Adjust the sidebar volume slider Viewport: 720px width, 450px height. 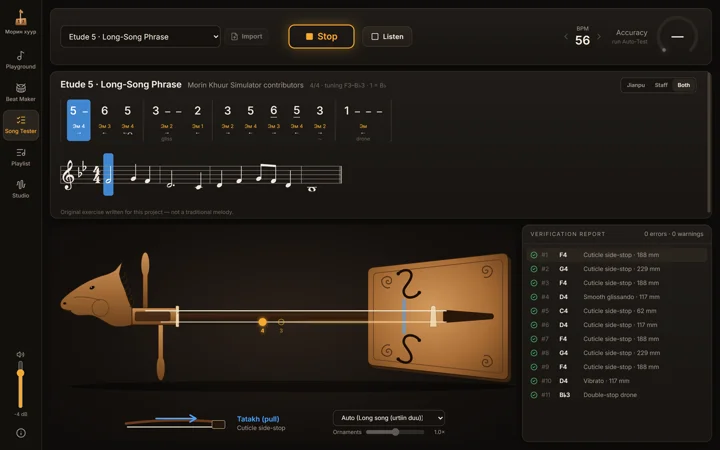tap(20, 385)
